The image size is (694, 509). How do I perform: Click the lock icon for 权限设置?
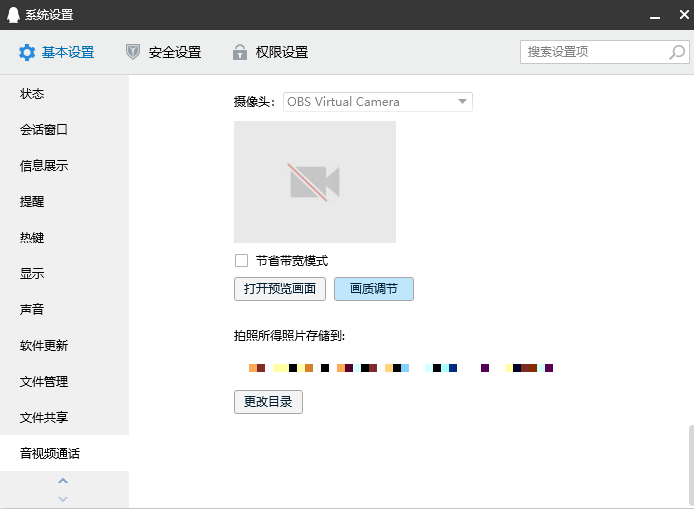tap(239, 52)
